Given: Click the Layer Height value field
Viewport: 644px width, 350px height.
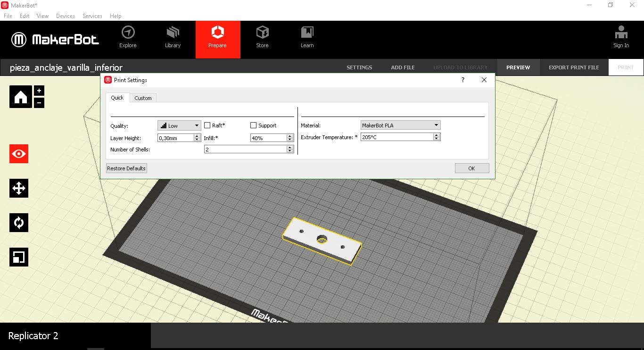Looking at the screenshot, I should tap(176, 138).
